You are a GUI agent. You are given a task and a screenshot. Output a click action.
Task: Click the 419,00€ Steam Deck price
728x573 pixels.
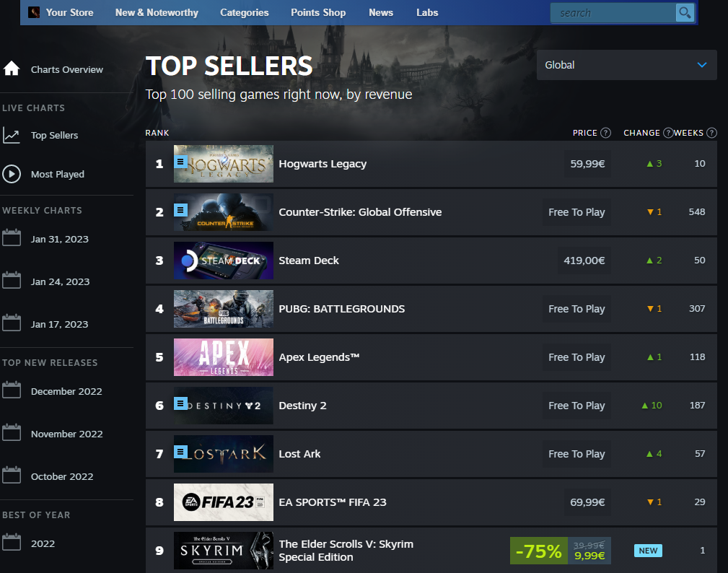pyautogui.click(x=584, y=261)
